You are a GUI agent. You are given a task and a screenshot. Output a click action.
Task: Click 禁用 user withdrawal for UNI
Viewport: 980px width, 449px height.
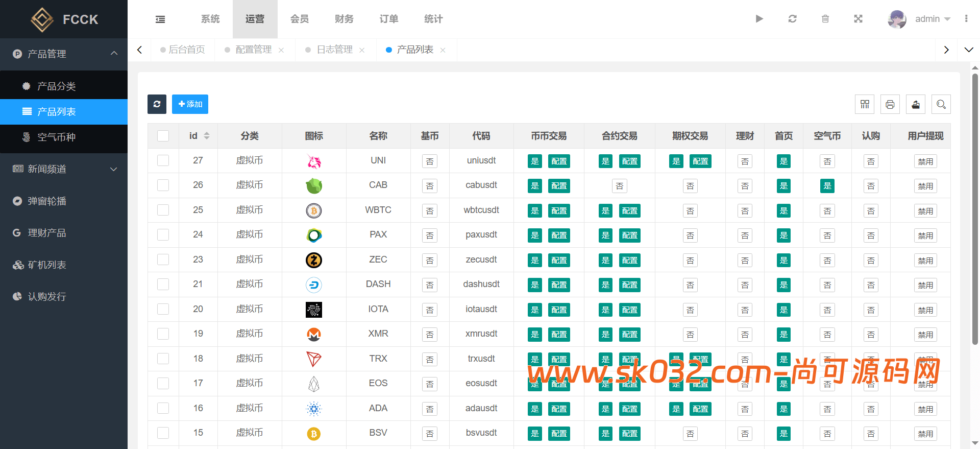pos(925,161)
